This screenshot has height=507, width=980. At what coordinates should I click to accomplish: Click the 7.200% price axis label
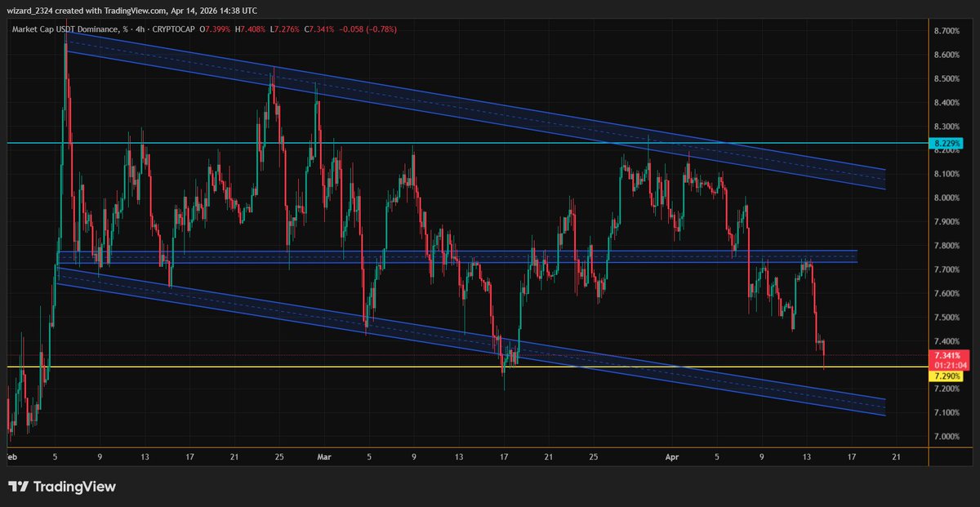click(946, 389)
